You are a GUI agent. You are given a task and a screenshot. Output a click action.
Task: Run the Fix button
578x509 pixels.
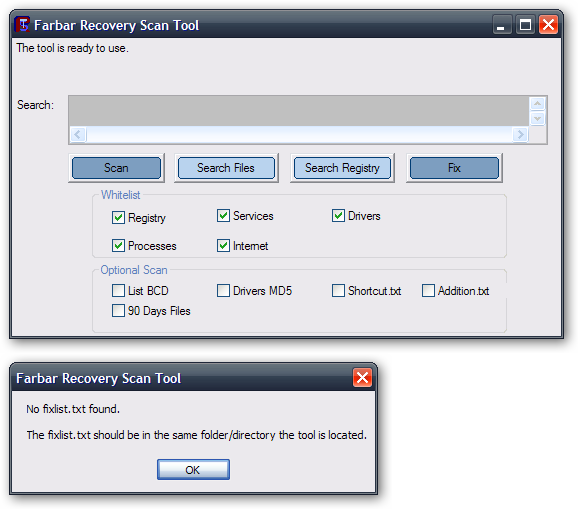click(x=454, y=168)
